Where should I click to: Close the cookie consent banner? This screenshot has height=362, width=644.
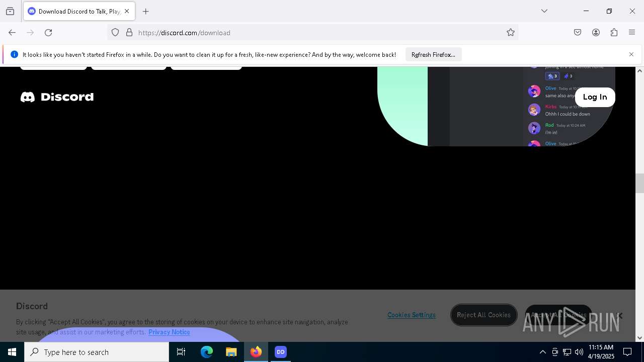619,316
